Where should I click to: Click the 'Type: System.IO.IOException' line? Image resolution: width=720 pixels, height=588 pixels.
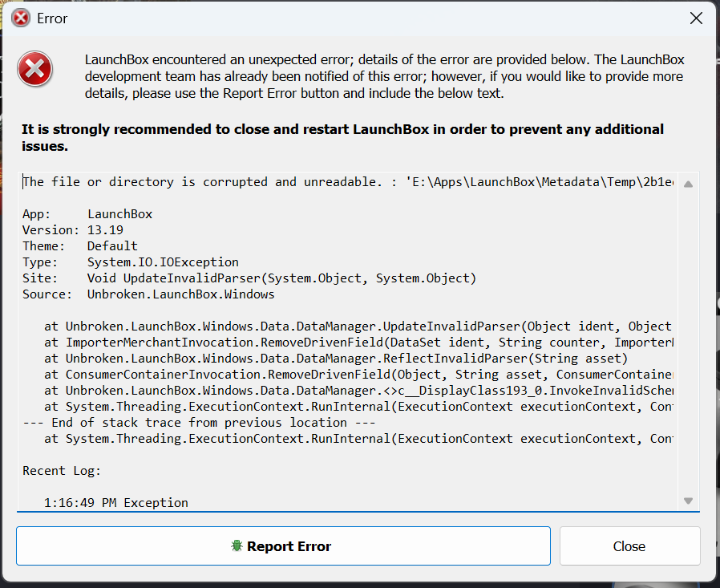click(x=131, y=262)
